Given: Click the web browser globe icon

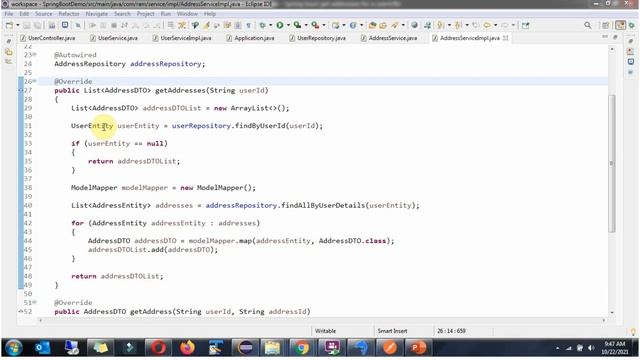Looking at the screenshot, I should coord(414,25).
